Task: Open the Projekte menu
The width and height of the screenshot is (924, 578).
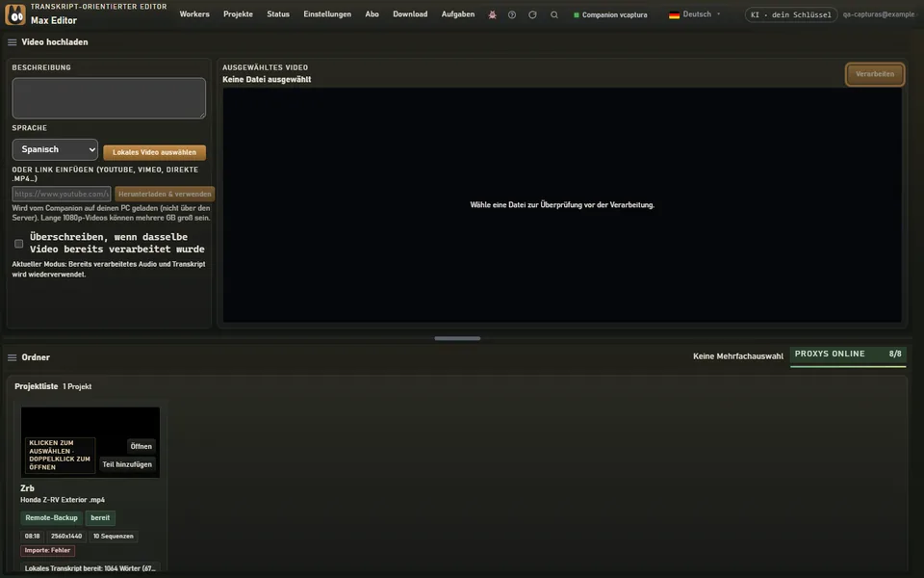Action: tap(238, 14)
